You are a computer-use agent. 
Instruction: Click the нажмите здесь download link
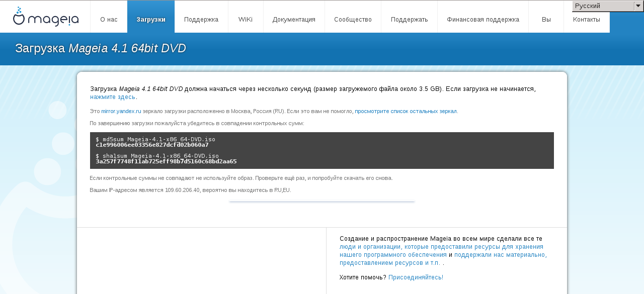113,97
